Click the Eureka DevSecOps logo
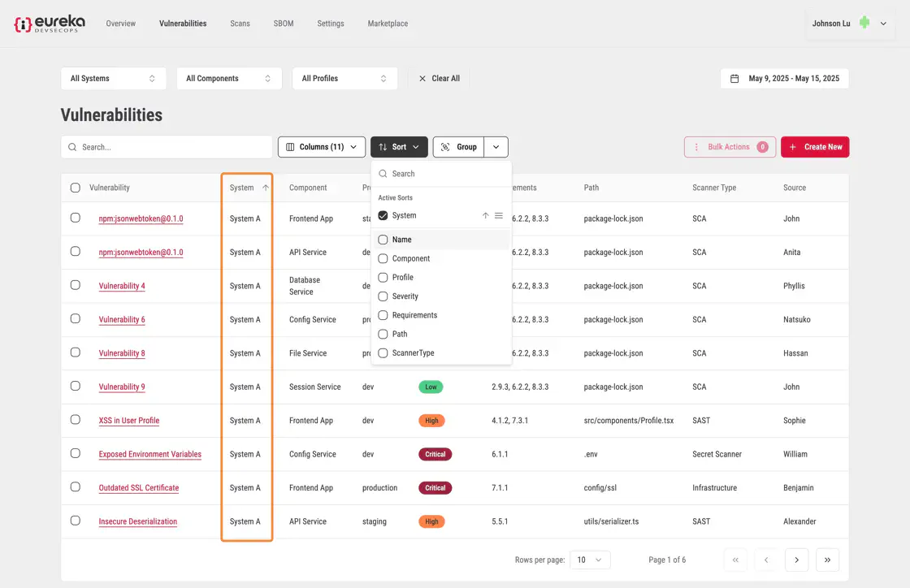910x588 pixels. pyautogui.click(x=50, y=24)
